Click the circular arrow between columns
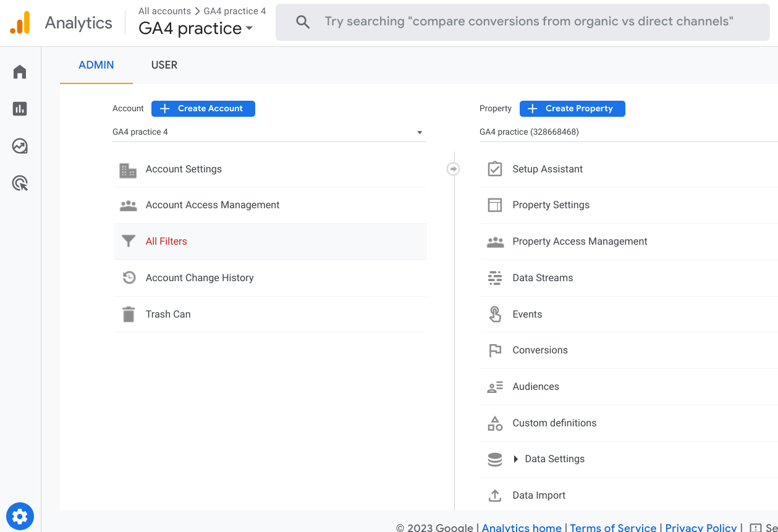Screen dimensions: 778x532 [454, 169]
